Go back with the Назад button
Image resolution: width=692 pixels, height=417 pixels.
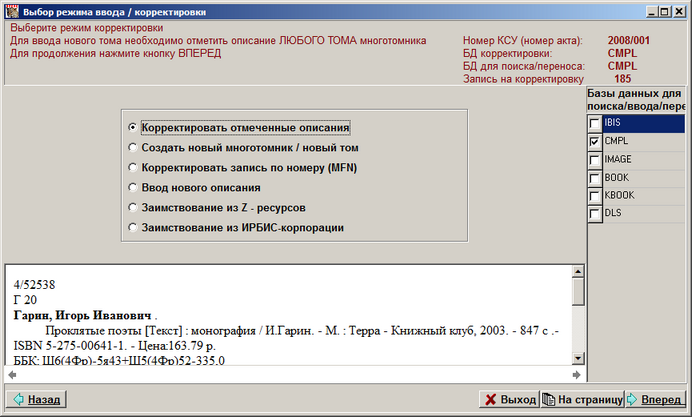(36, 399)
